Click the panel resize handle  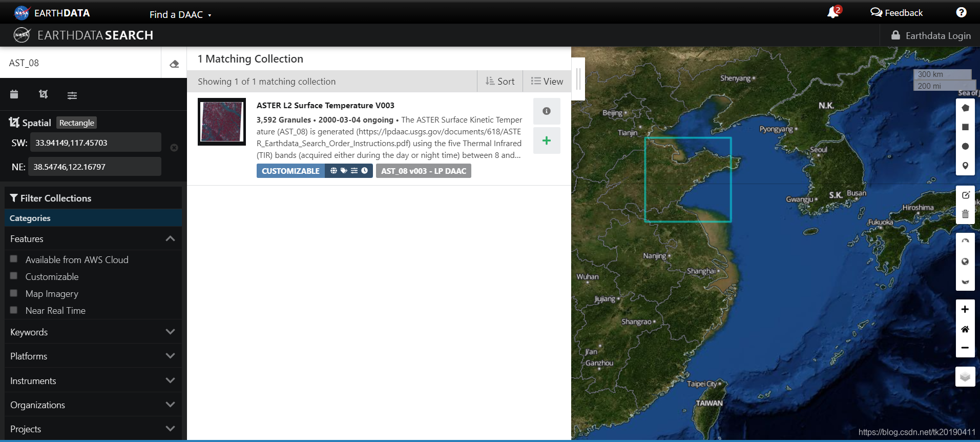[x=578, y=78]
